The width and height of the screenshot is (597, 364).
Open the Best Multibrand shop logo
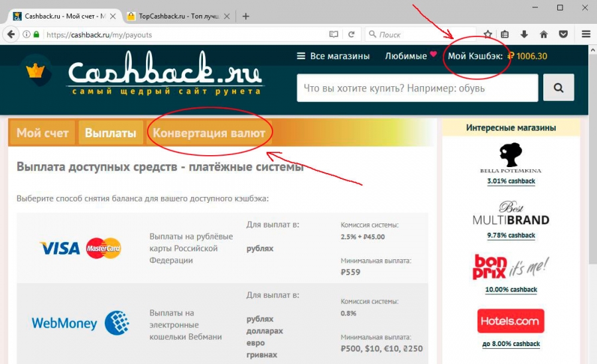click(x=511, y=213)
